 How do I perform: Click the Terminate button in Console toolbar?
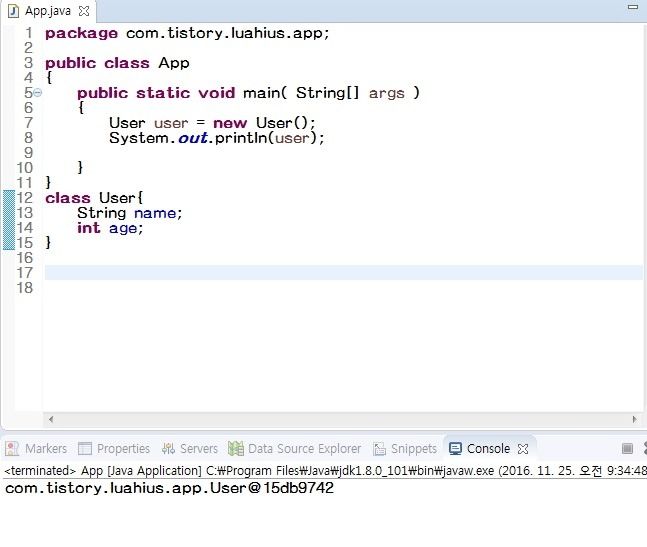point(627,448)
